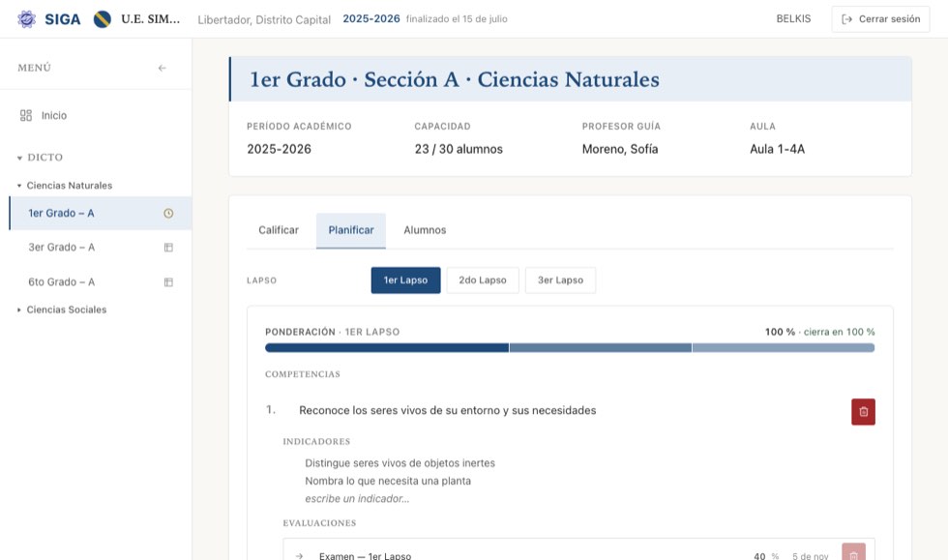Select the 1er Lapso button
The width and height of the screenshot is (948, 560).
405,280
